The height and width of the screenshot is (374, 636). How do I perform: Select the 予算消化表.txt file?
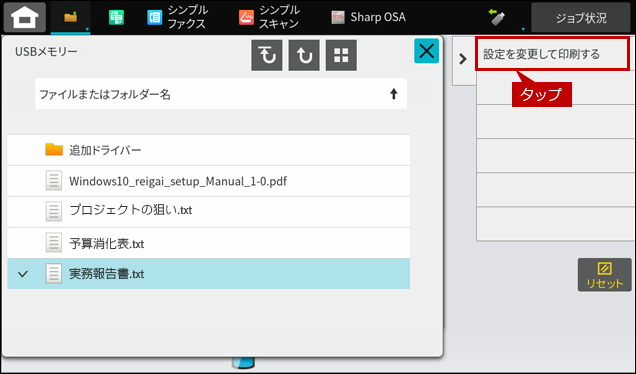pos(208,243)
